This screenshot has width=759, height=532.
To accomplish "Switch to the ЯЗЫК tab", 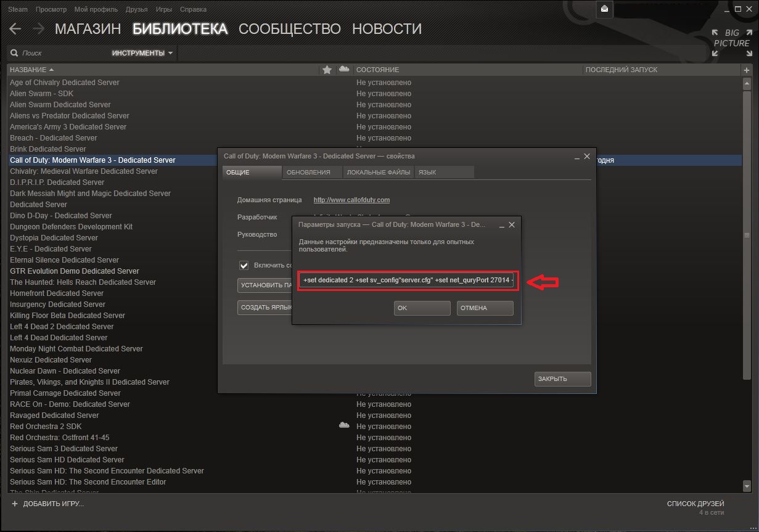I will [x=445, y=173].
